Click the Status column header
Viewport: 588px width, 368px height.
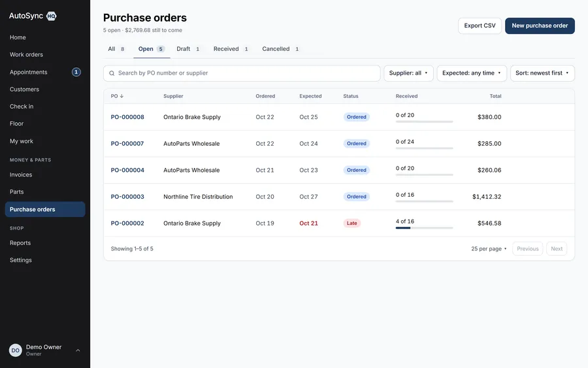(x=351, y=96)
